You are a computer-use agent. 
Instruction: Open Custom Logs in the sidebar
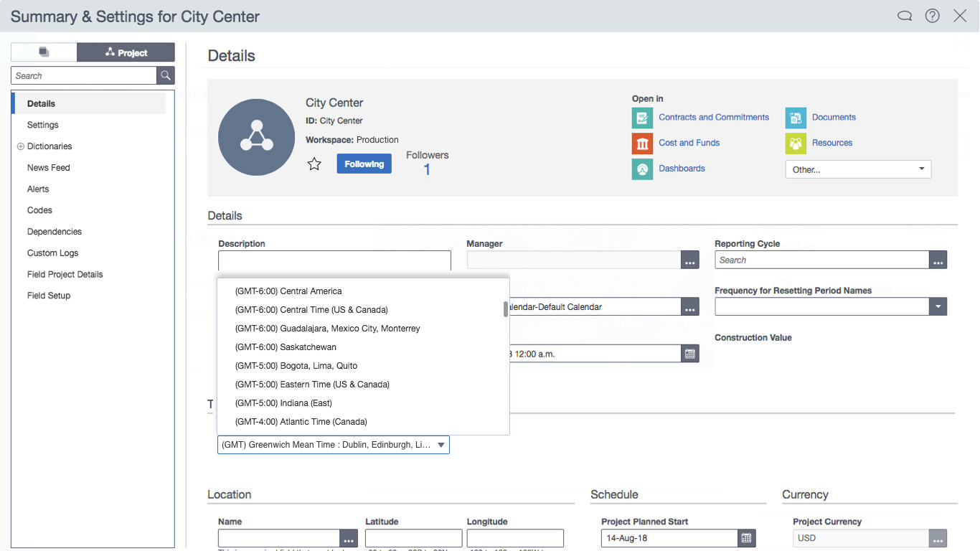coord(53,253)
